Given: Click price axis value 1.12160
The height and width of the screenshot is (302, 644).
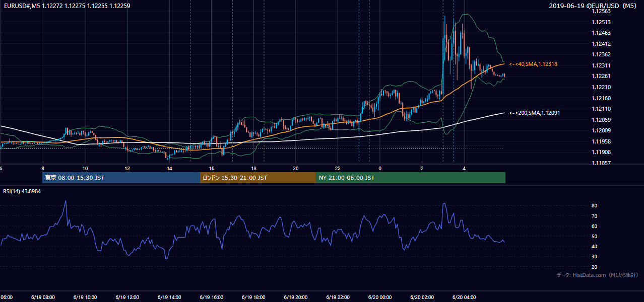Looking at the screenshot, I should 601,98.
